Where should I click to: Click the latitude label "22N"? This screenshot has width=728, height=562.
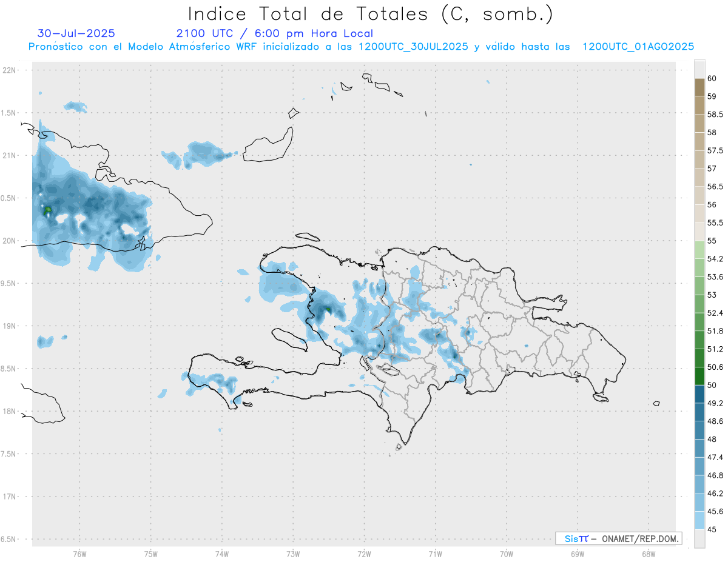pyautogui.click(x=10, y=70)
